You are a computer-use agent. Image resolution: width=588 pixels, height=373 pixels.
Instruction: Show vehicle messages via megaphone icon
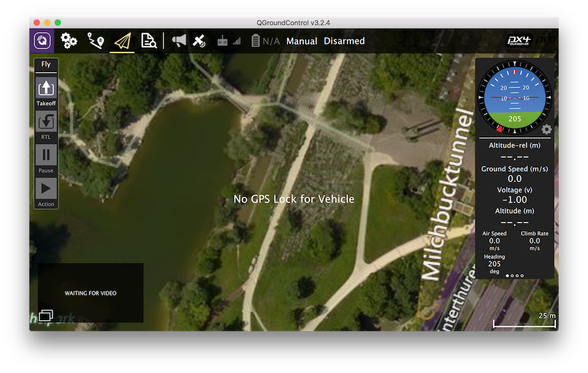pyautogui.click(x=179, y=41)
